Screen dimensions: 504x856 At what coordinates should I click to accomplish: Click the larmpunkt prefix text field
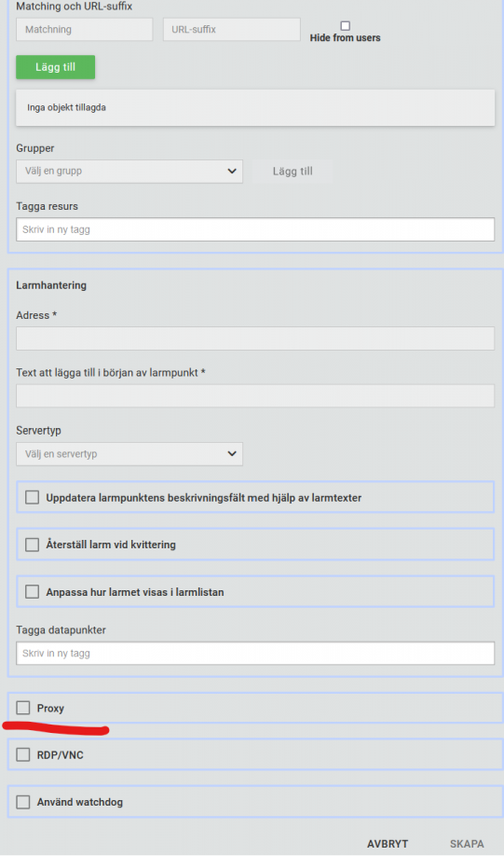coord(255,395)
